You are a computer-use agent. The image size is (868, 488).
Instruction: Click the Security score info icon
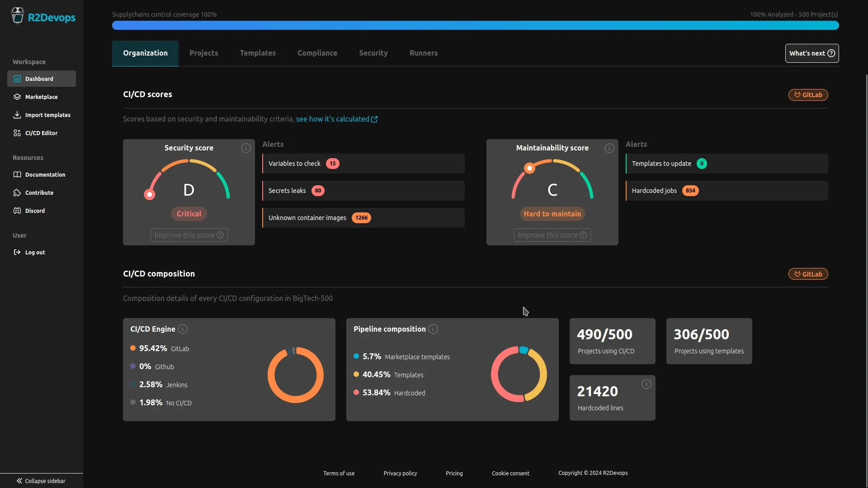point(245,148)
